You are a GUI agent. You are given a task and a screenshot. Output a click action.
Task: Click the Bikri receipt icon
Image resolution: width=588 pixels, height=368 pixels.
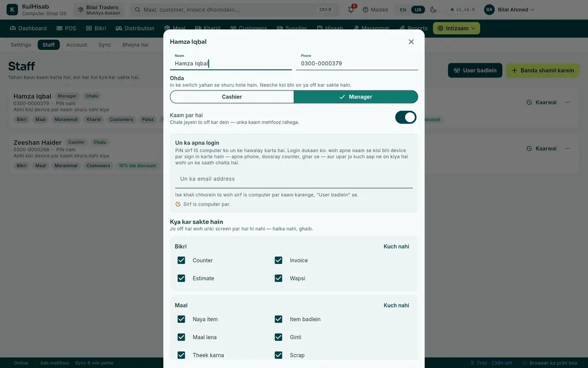click(x=89, y=28)
